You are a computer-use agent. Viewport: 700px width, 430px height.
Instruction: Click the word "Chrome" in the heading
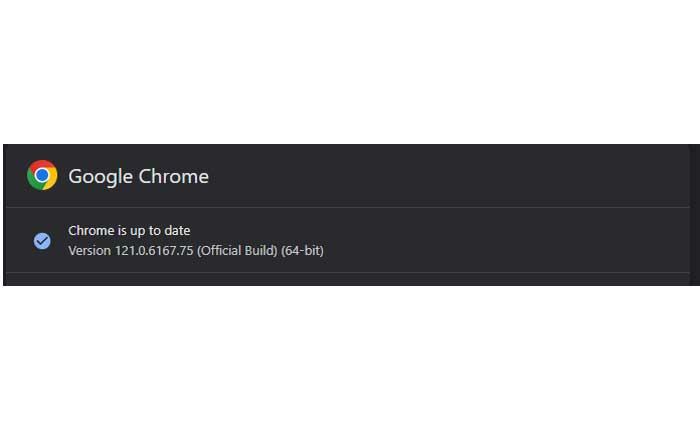[173, 177]
